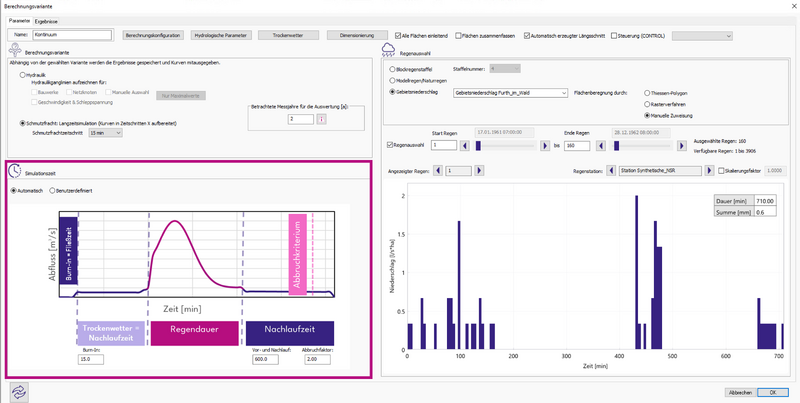Click the Regenstation field Station Synthetische_NSR
Screen dimensions: 800x403
[x=660, y=170]
